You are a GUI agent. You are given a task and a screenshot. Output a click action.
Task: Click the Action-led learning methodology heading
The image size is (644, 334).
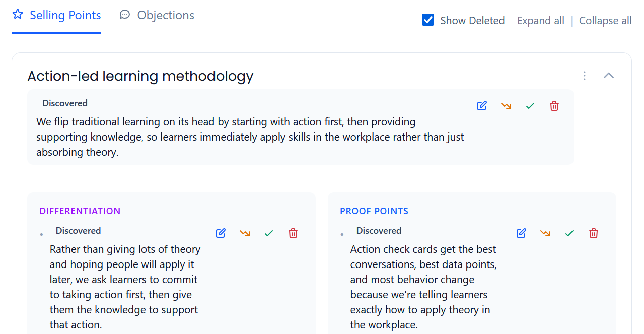tap(140, 76)
